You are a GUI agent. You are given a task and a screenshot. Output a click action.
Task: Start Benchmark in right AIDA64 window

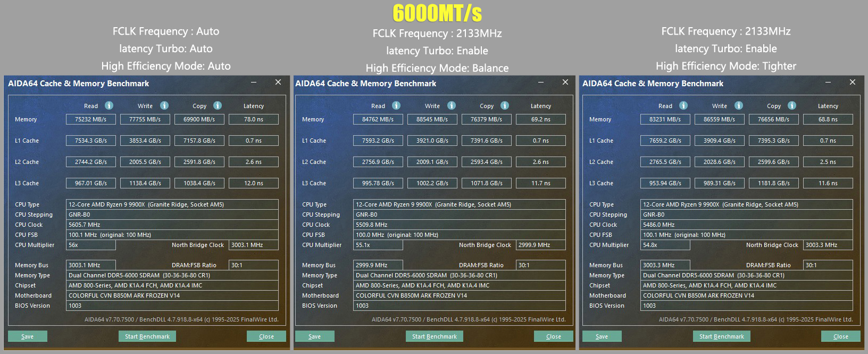pyautogui.click(x=722, y=336)
